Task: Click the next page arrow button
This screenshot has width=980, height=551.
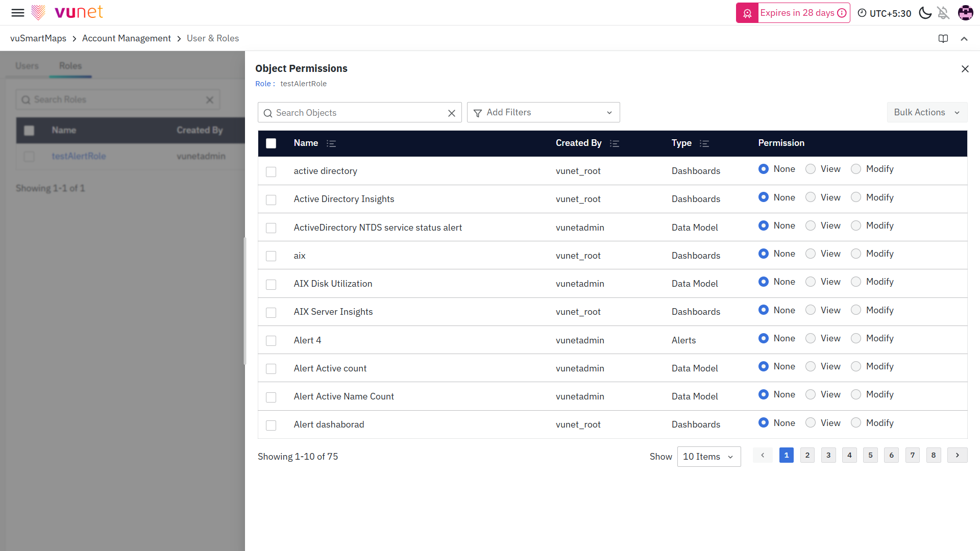Action: (957, 455)
